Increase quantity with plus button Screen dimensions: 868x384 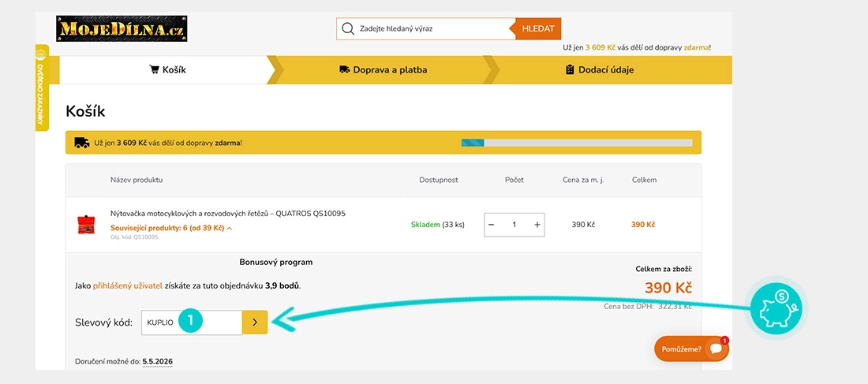(x=537, y=225)
